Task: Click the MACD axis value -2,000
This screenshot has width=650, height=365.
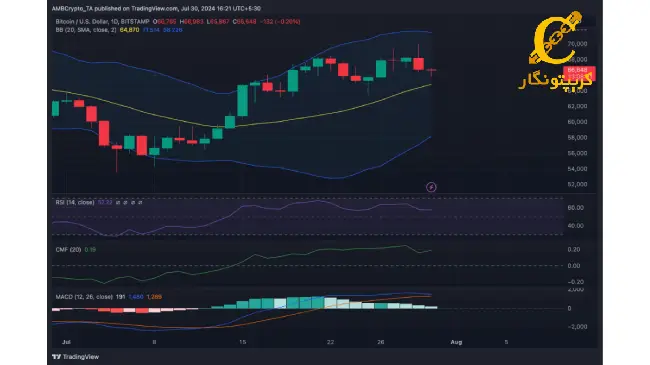Action: (x=577, y=327)
